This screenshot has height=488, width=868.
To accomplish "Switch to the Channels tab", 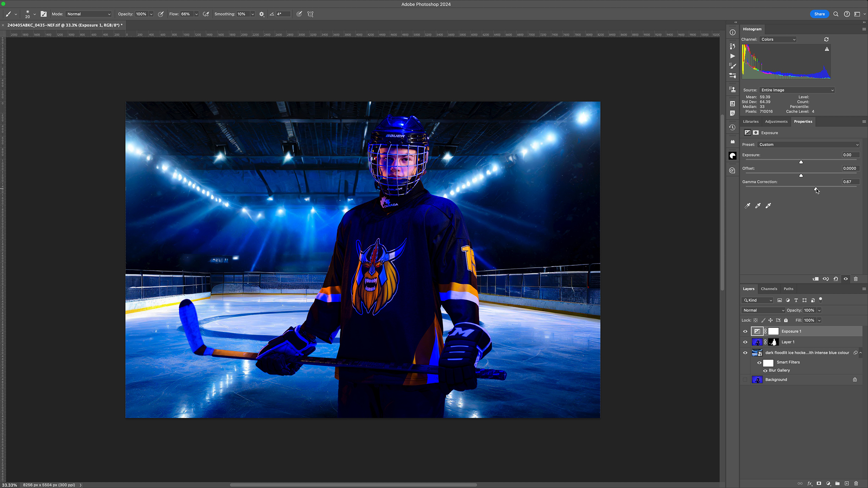I will (769, 288).
